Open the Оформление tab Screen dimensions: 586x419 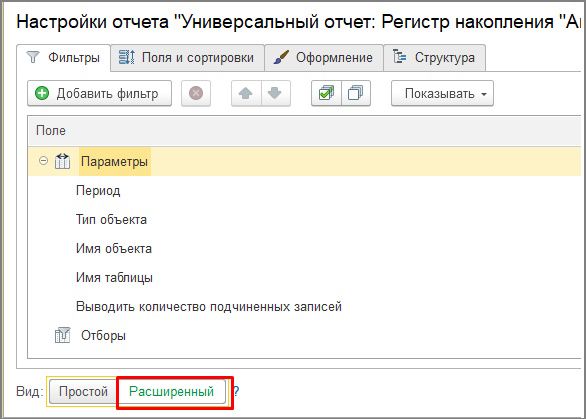coord(324,58)
